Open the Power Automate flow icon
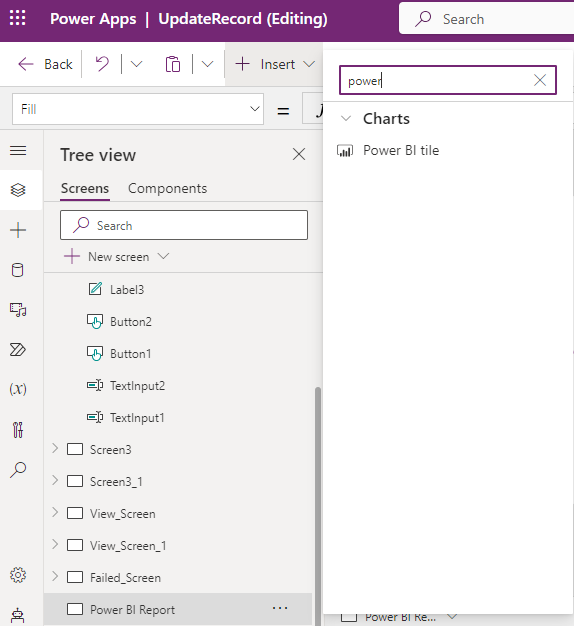Image resolution: width=574 pixels, height=626 pixels. pos(18,350)
